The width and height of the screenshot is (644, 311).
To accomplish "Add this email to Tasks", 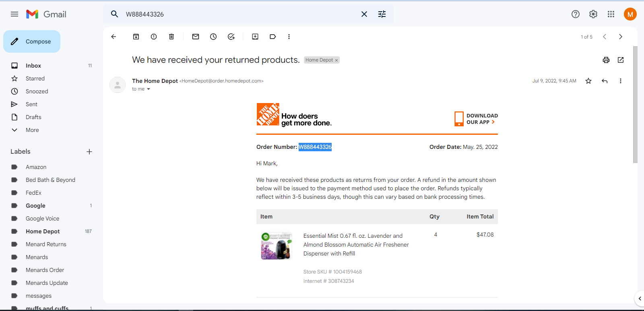I will pyautogui.click(x=231, y=37).
